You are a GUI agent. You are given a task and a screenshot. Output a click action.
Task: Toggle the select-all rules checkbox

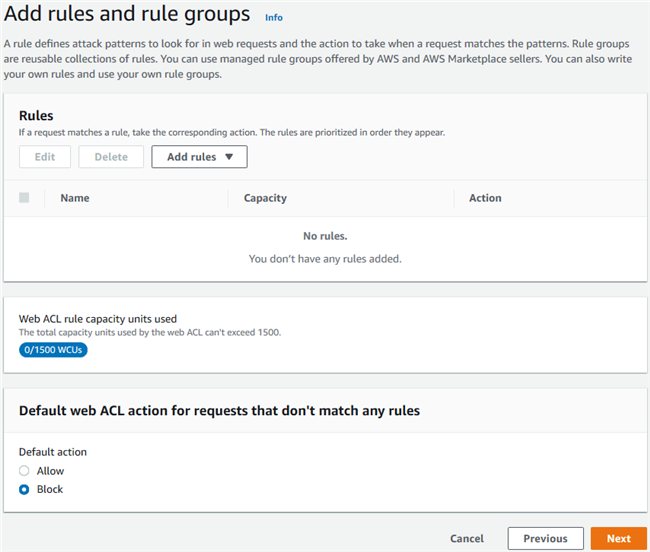[24, 198]
